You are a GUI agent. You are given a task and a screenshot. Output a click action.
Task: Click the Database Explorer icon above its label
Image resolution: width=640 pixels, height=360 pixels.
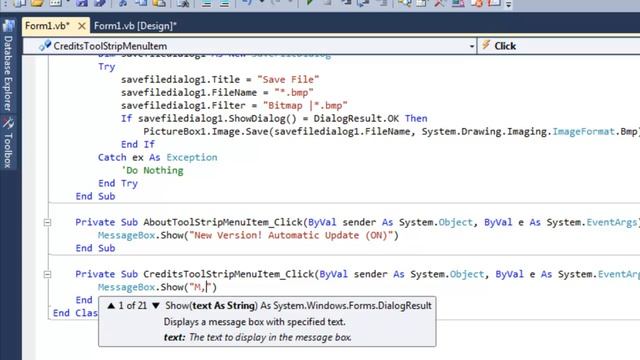[x=8, y=26]
